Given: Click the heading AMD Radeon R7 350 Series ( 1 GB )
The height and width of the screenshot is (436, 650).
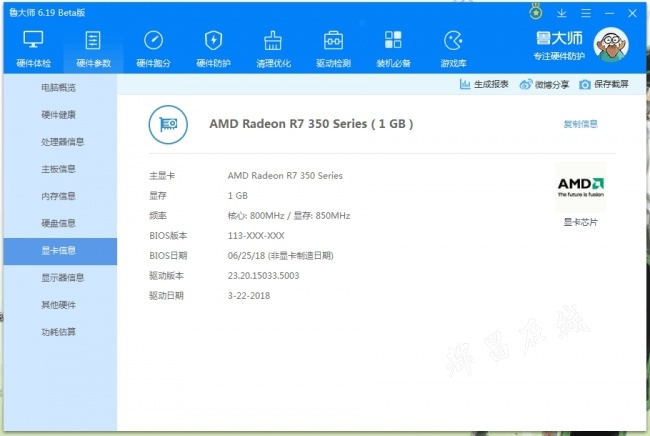Looking at the screenshot, I should coord(311,124).
